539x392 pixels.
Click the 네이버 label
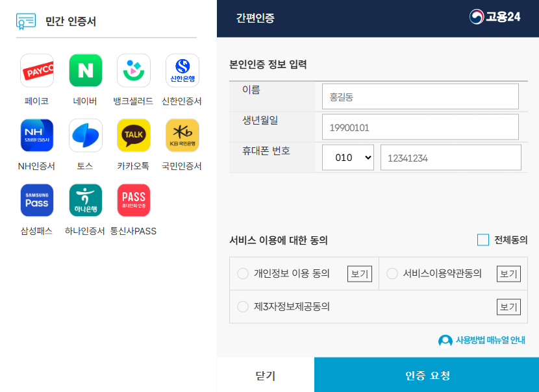pos(85,101)
